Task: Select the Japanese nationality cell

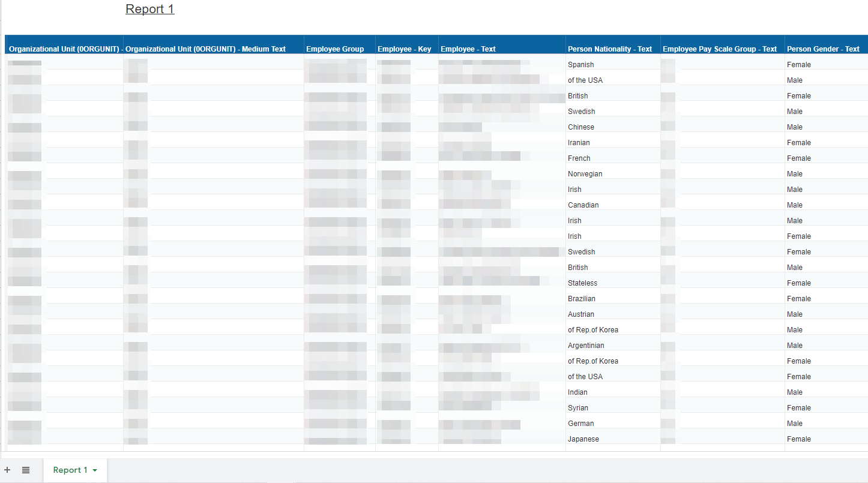Action: coord(583,439)
